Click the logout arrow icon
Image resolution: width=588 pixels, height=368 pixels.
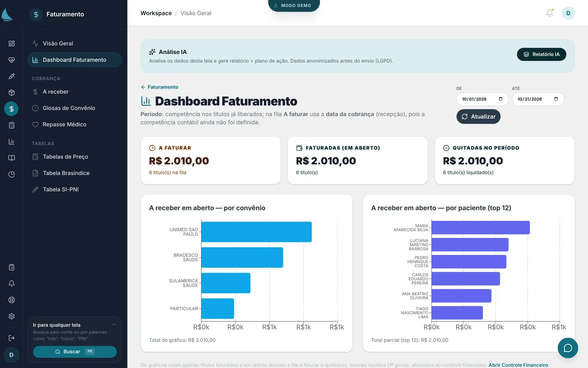(11, 338)
